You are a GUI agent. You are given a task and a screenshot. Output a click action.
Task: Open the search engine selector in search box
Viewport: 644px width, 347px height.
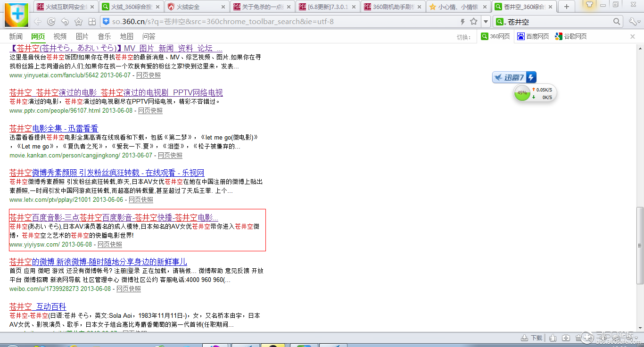(501, 22)
